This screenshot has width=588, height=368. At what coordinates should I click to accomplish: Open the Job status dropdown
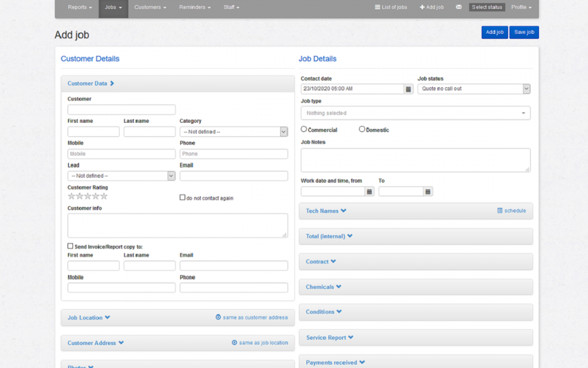point(474,89)
